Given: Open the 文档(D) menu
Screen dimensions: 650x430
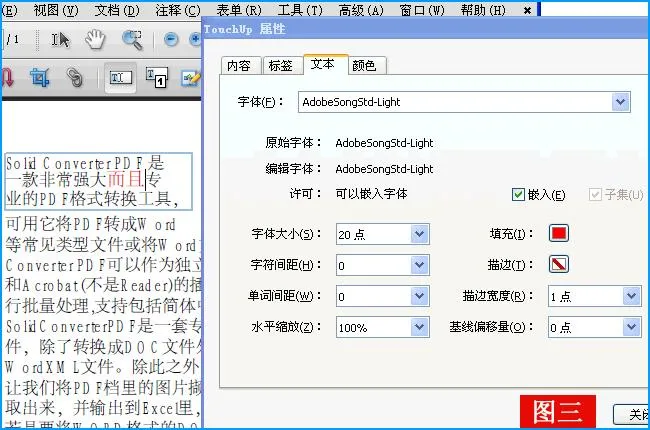Looking at the screenshot, I should point(117,10).
